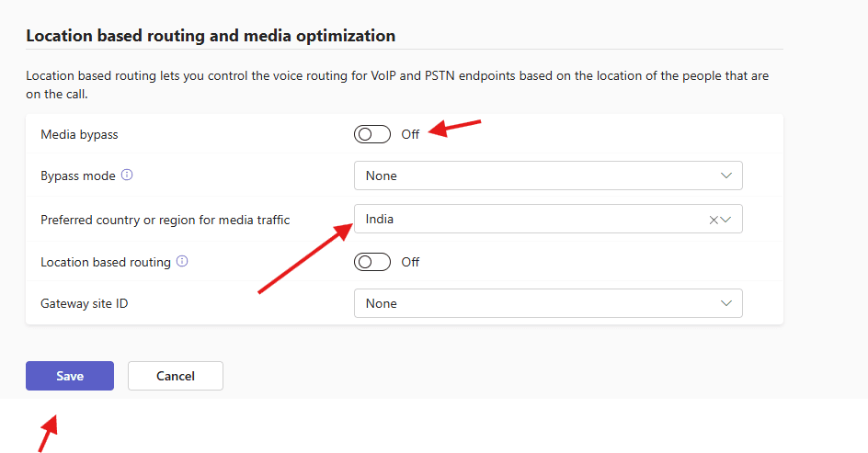Image resolution: width=868 pixels, height=453 pixels.
Task: Enable the Location based routing switch
Action: coord(372,262)
